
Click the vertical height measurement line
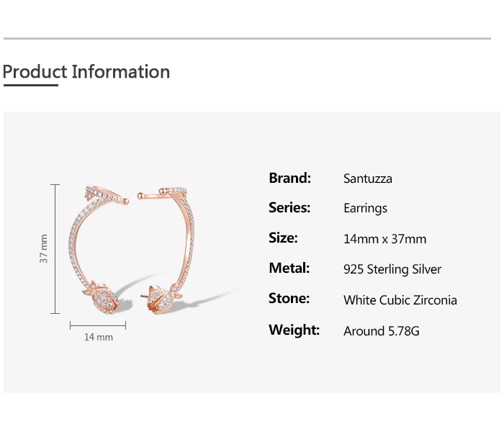55,248
